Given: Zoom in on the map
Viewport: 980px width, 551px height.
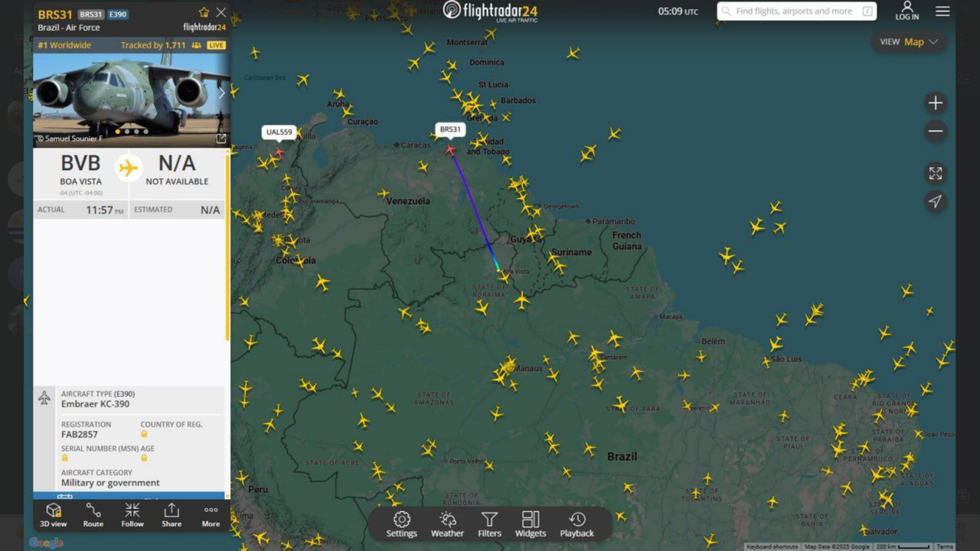Looking at the screenshot, I should pyautogui.click(x=936, y=103).
